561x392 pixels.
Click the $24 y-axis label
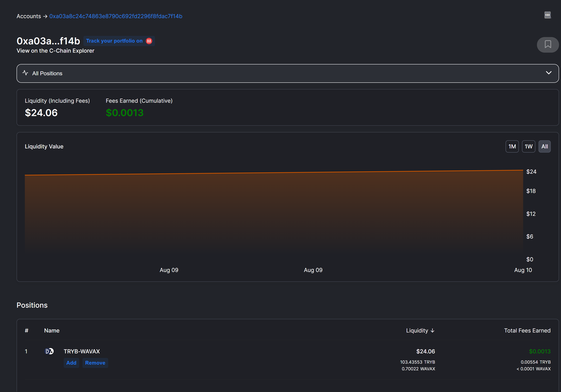pos(531,172)
